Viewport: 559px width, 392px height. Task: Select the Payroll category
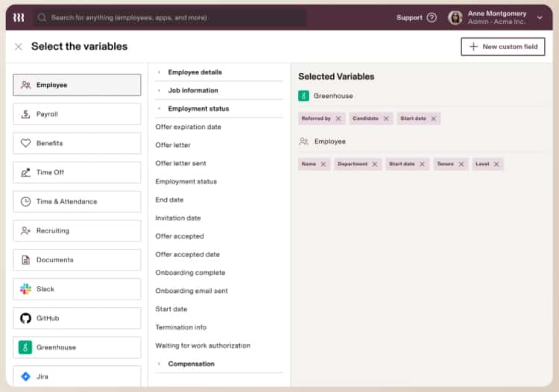77,114
